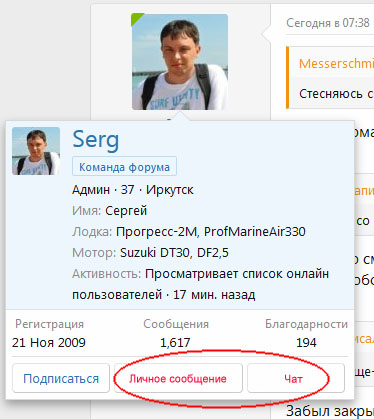Click the 1,617 message count
Viewport: 374px width, 419px height.
[175, 342]
